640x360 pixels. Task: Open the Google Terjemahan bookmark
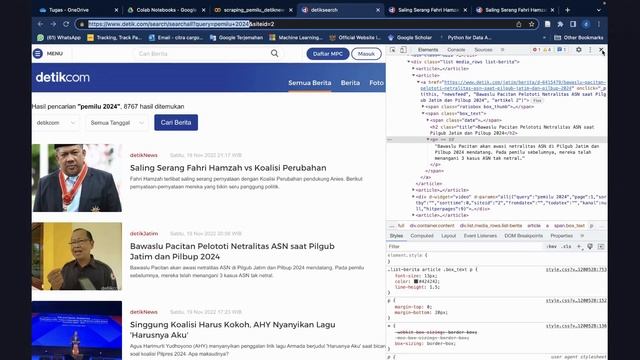pyautogui.click(x=236, y=38)
